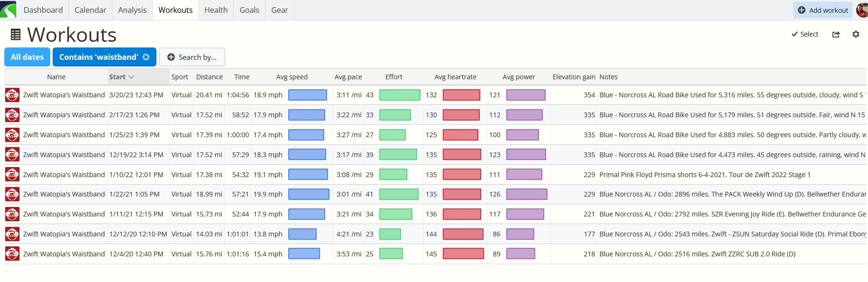Open the user profile avatar

pos(862,10)
